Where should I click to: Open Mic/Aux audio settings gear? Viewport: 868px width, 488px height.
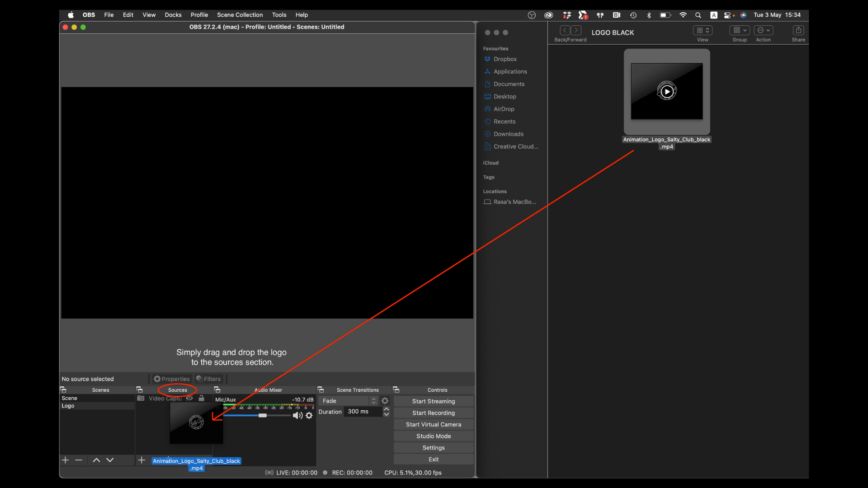tap(309, 416)
